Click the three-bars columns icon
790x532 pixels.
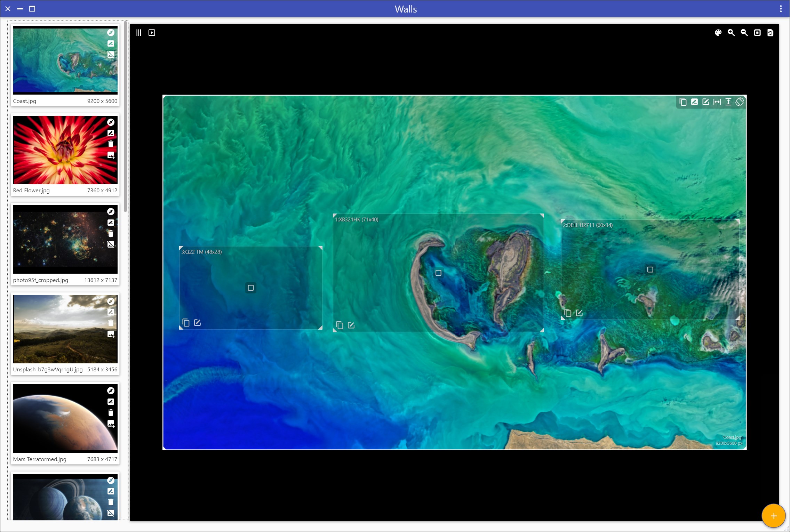pos(139,33)
